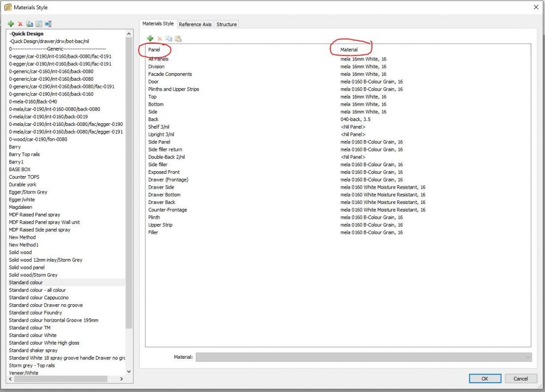This screenshot has width=545, height=392.
Task: Select the -Quick Design style entry
Action: coord(27,34)
